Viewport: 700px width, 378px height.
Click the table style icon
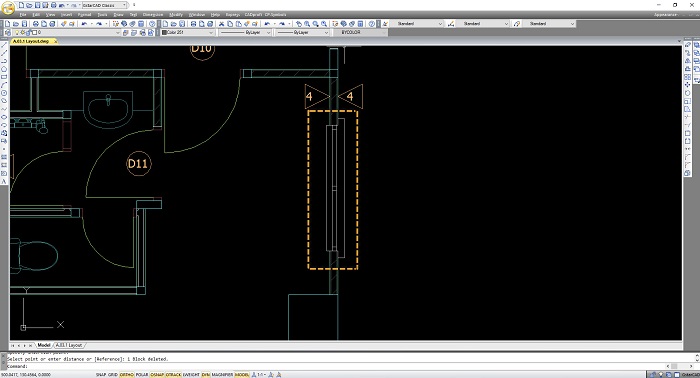tap(517, 24)
